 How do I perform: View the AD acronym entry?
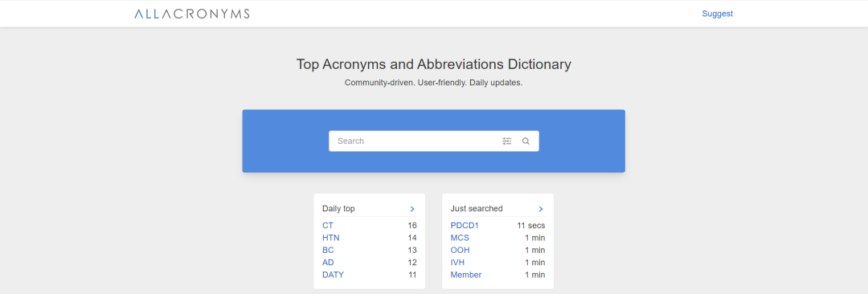[328, 263]
